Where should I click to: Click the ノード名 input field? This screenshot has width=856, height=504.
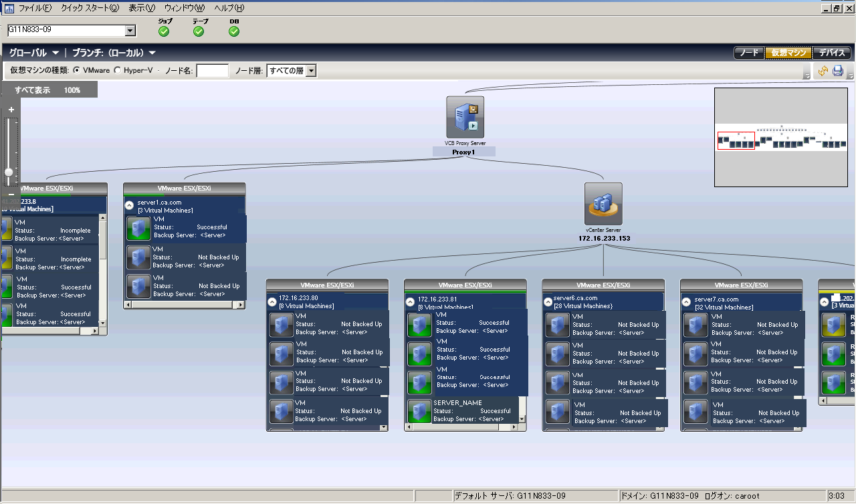coord(213,71)
